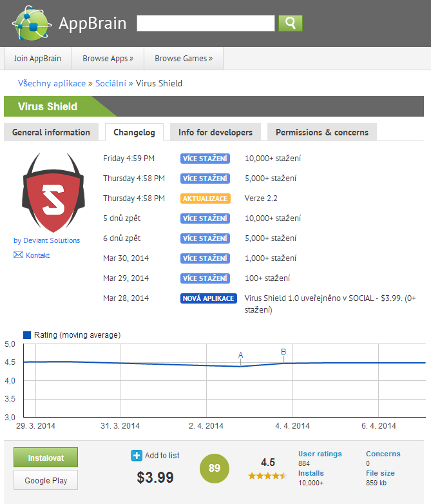This screenshot has width=431, height=504.
Task: Click the Google Play button
Action: [46, 480]
